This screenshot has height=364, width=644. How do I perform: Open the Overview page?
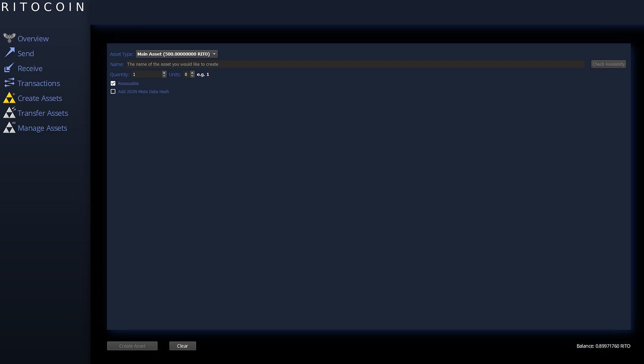click(x=33, y=39)
